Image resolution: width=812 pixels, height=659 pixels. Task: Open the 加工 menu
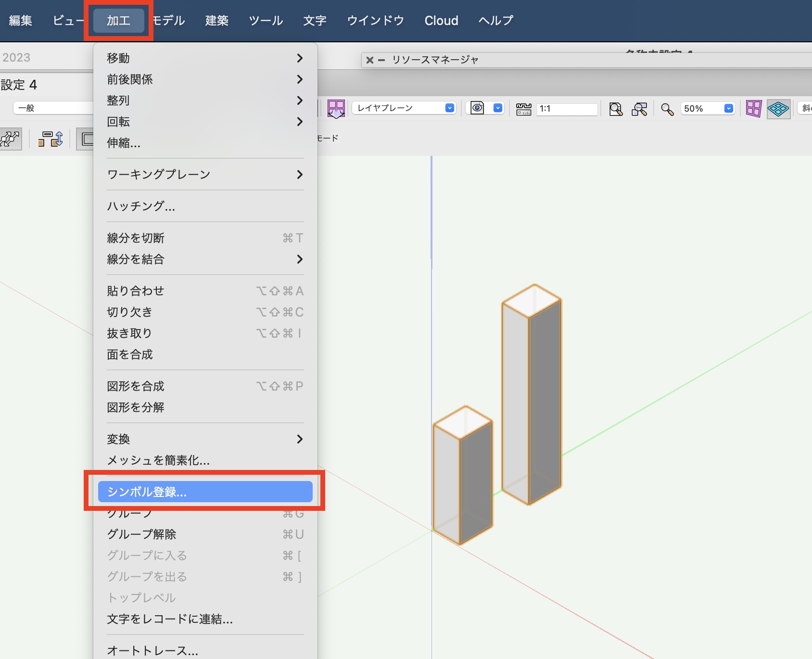coord(119,21)
